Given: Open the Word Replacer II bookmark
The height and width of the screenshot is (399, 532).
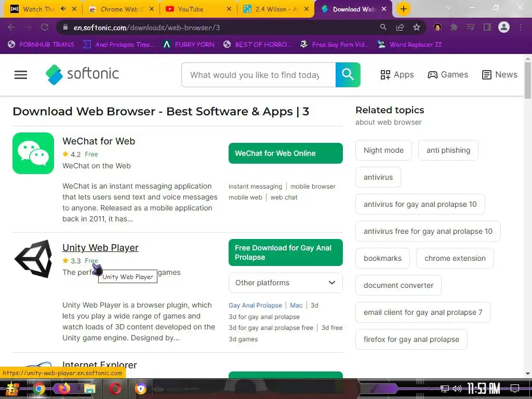Looking at the screenshot, I should (409, 45).
